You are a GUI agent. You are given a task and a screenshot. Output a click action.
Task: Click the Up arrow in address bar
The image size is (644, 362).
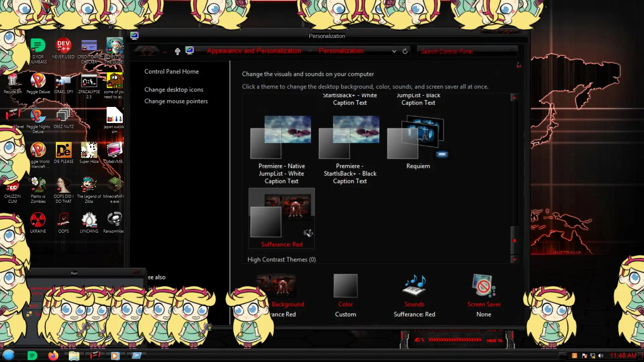[177, 51]
